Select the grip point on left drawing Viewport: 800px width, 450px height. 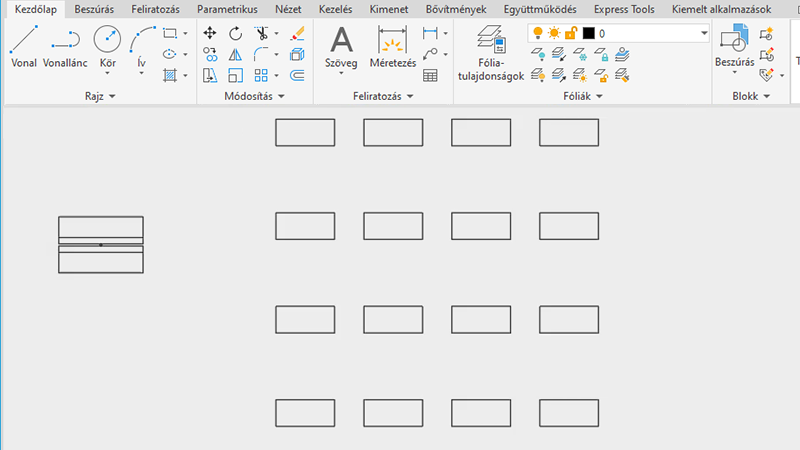click(x=101, y=245)
